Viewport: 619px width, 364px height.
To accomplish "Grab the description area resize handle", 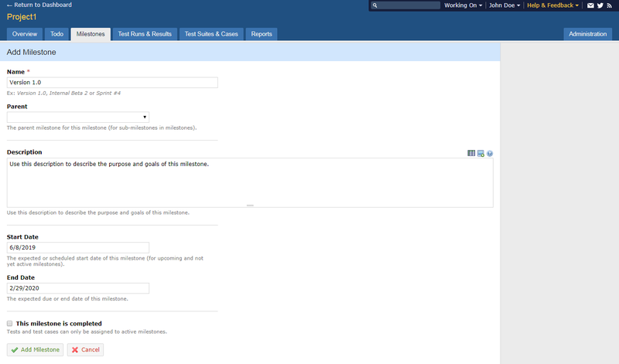I will pyautogui.click(x=250, y=206).
